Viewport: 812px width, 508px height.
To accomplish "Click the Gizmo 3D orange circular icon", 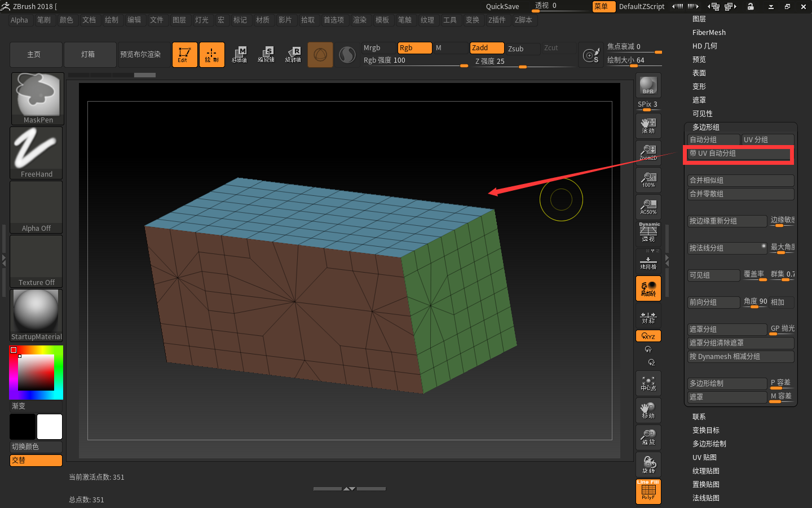I will (320, 55).
